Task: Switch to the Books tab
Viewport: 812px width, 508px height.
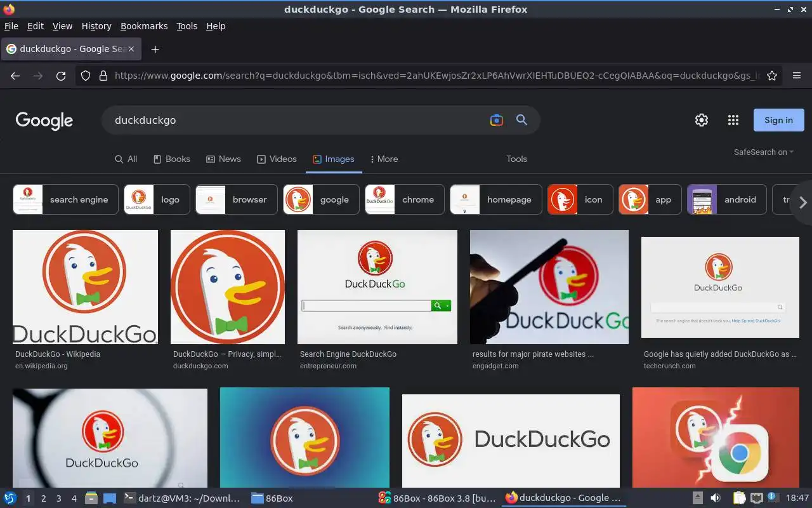Action: point(171,159)
